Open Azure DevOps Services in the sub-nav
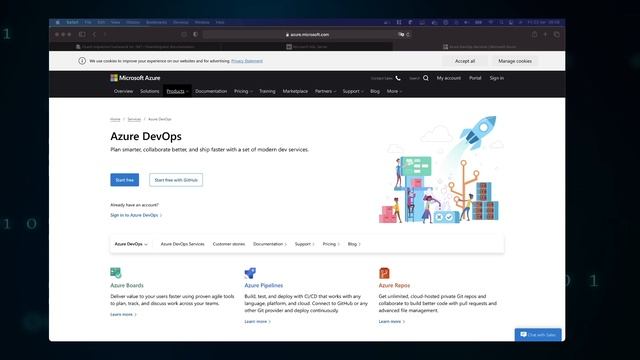Image resolution: width=640 pixels, height=360 pixels. (182, 244)
